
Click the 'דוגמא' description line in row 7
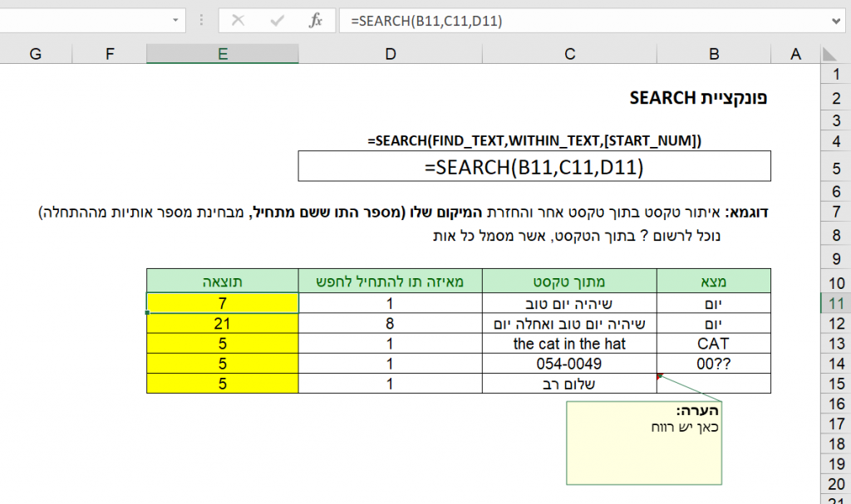point(403,212)
